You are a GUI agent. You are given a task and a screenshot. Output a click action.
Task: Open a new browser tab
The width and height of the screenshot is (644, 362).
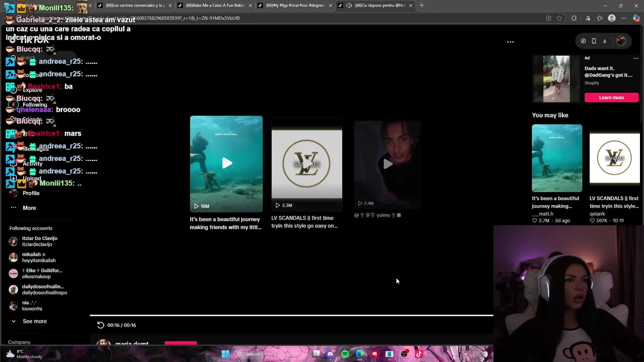[422, 6]
